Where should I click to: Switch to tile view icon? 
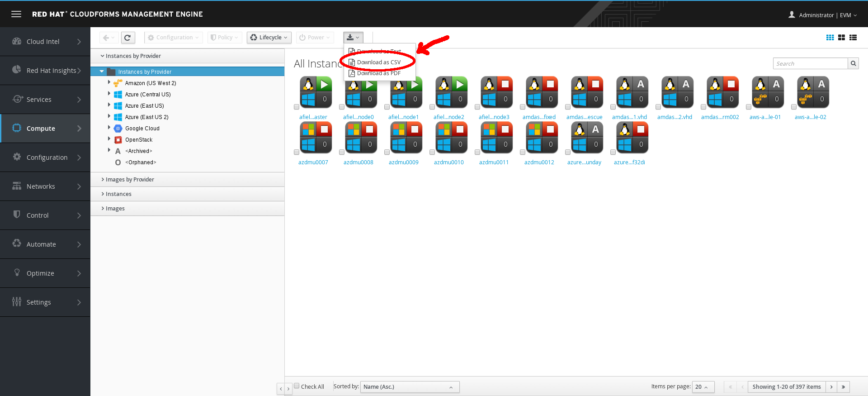841,38
